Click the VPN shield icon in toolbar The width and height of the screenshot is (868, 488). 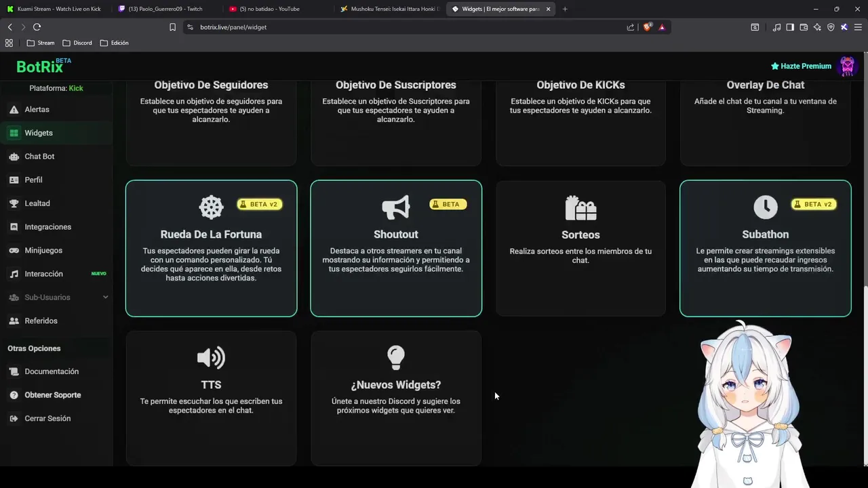coord(831,27)
